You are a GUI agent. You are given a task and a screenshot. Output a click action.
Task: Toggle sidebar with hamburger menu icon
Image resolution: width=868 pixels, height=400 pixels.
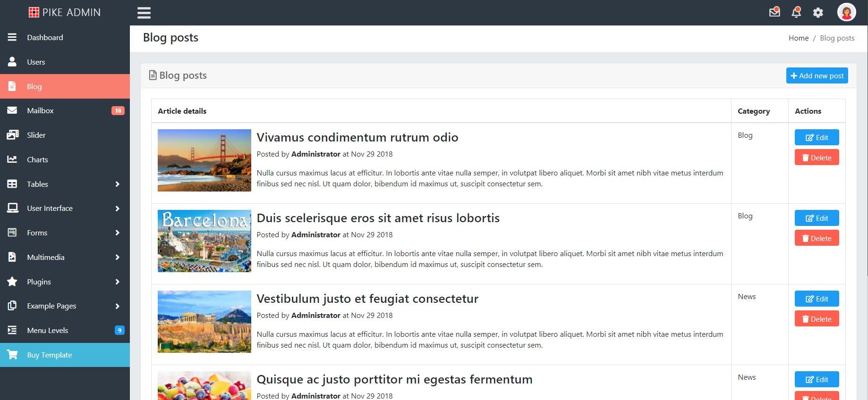[x=144, y=13]
